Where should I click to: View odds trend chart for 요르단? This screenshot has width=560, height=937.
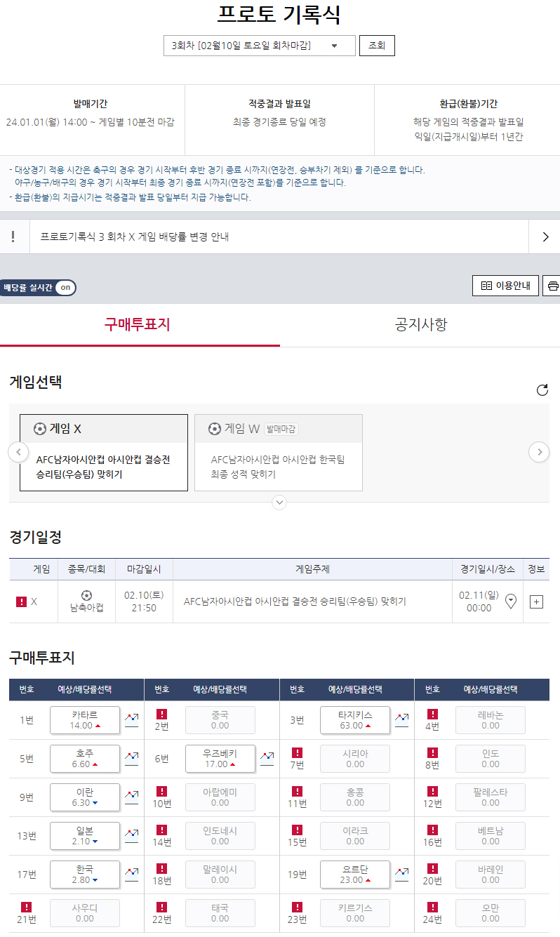click(401, 873)
